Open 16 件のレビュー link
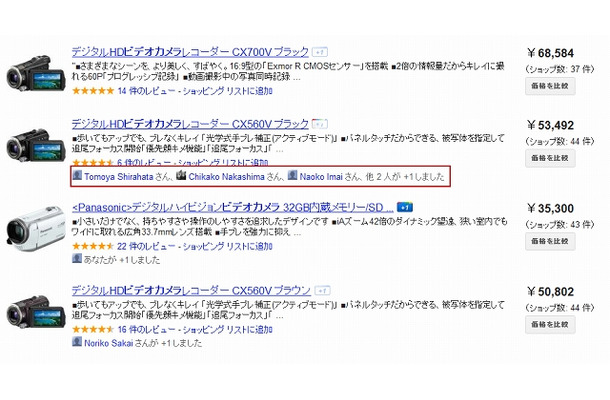This screenshot has width=610, height=400. (146, 330)
